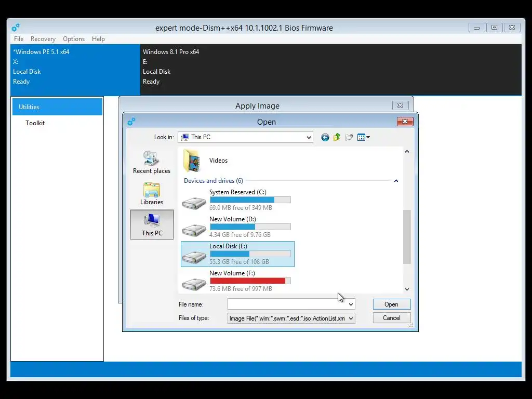Click the file list scroll down arrow
This screenshot has width=532, height=399.
click(x=407, y=289)
